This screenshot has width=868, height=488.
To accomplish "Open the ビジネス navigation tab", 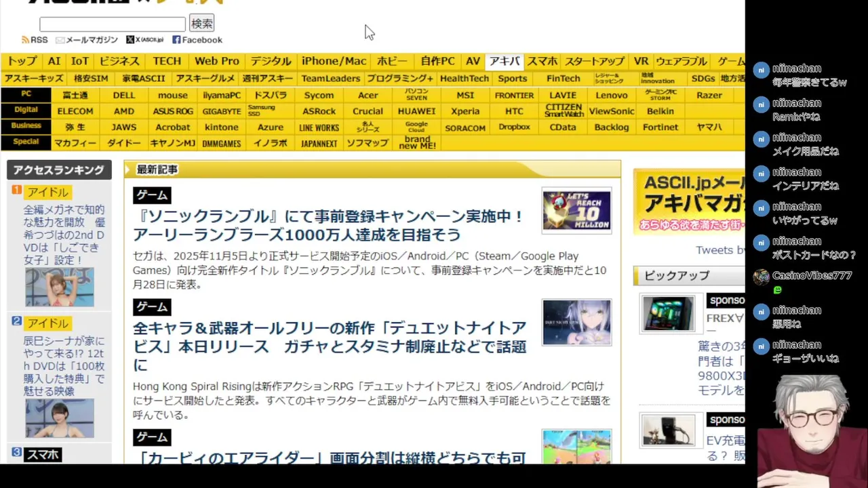I will click(x=119, y=61).
